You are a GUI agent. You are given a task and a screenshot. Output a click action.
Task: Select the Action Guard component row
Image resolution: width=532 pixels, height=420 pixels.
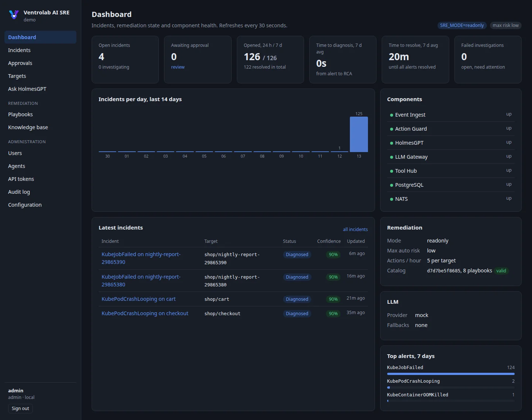451,129
